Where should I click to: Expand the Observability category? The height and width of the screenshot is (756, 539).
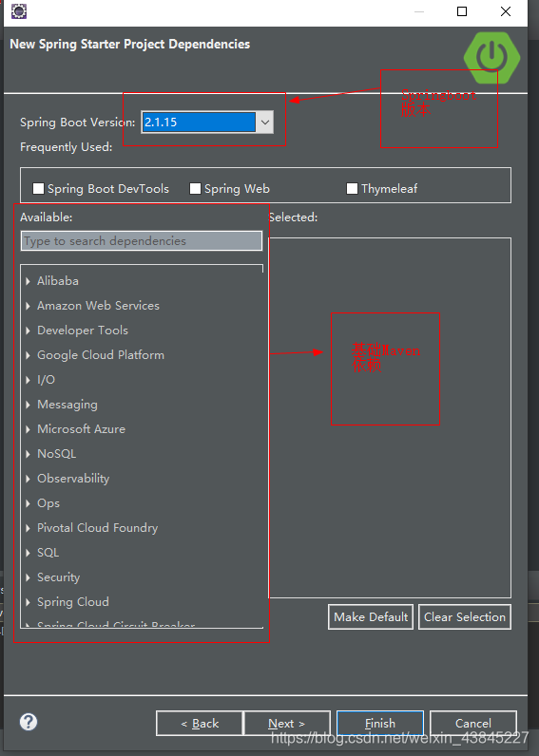[28, 479]
